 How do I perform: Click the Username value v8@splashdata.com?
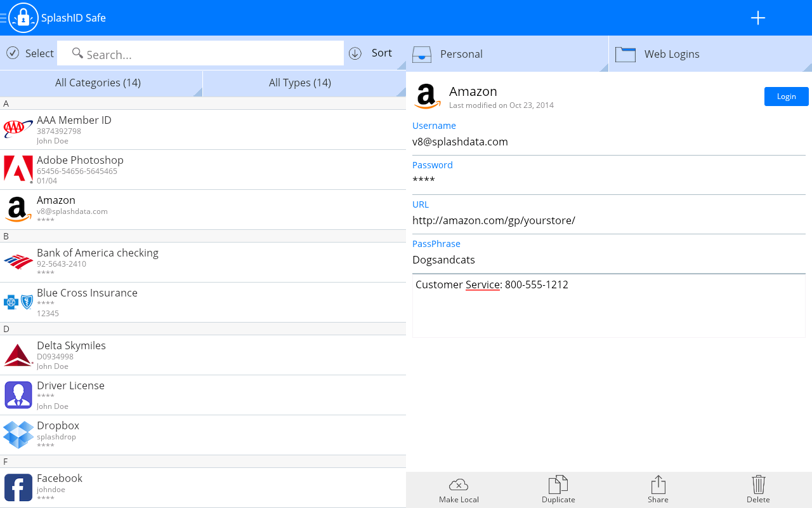click(460, 142)
